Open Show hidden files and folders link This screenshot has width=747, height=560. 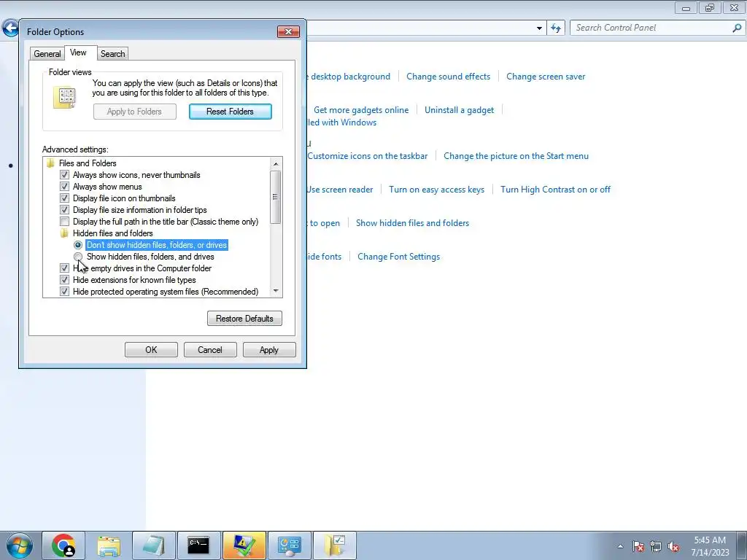(x=413, y=223)
